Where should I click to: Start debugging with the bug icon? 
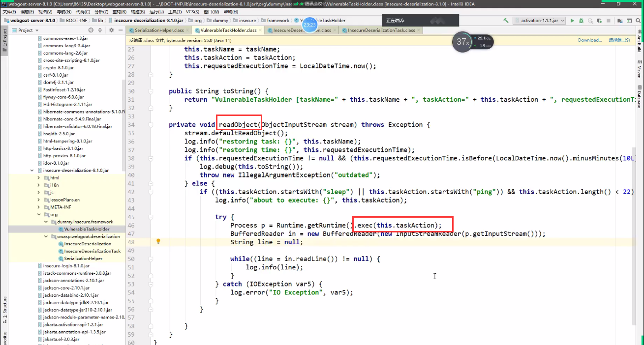tap(581, 21)
